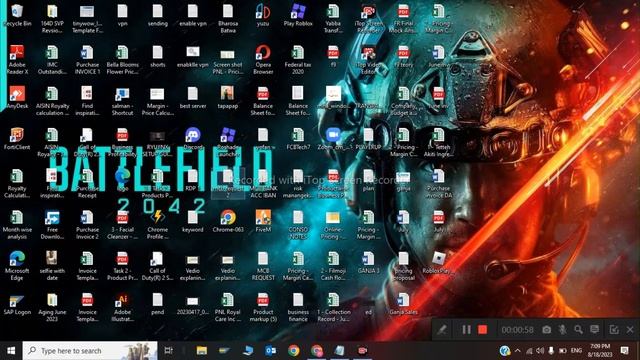Launch FiveM from the desktop
The width and height of the screenshot is (640, 360).
tap(263, 221)
